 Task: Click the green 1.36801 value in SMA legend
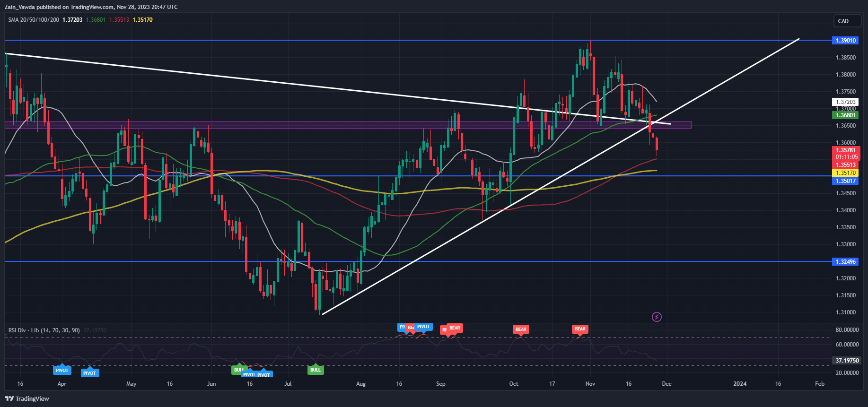click(x=96, y=20)
